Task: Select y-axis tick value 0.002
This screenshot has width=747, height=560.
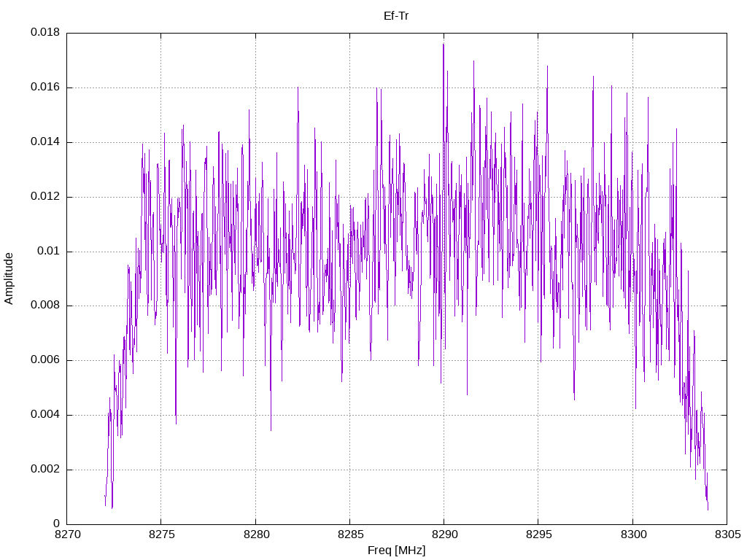Action: pos(45,469)
